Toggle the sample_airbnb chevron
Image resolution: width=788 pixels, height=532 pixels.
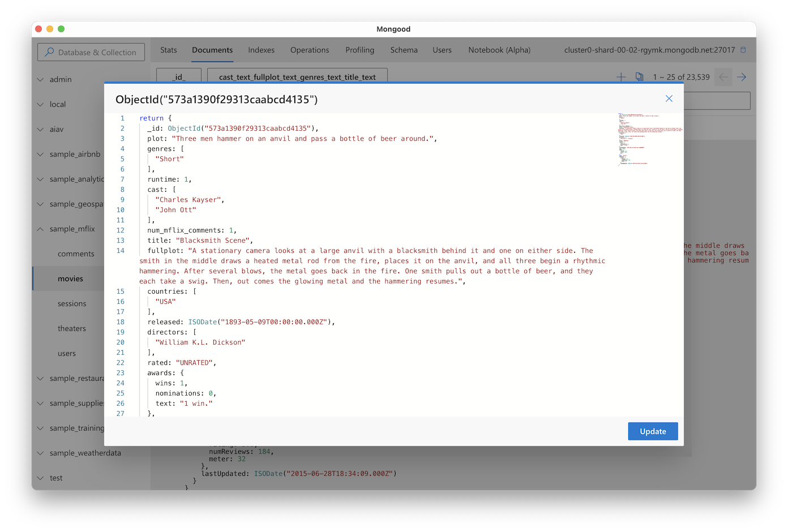tap(40, 154)
